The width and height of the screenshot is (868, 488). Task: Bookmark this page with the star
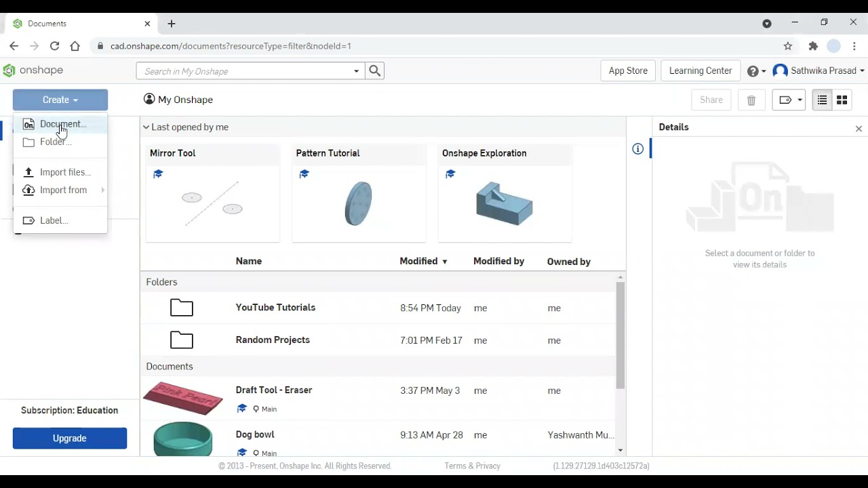tap(788, 46)
